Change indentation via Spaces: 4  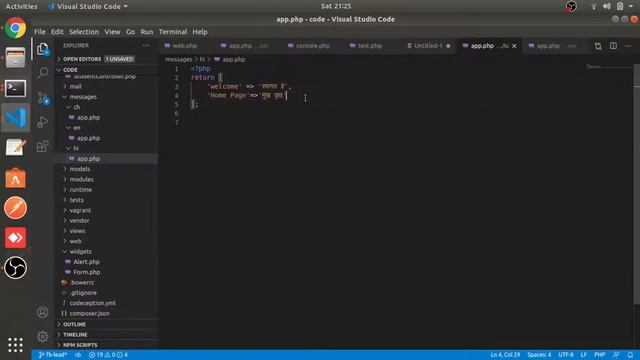click(539, 355)
